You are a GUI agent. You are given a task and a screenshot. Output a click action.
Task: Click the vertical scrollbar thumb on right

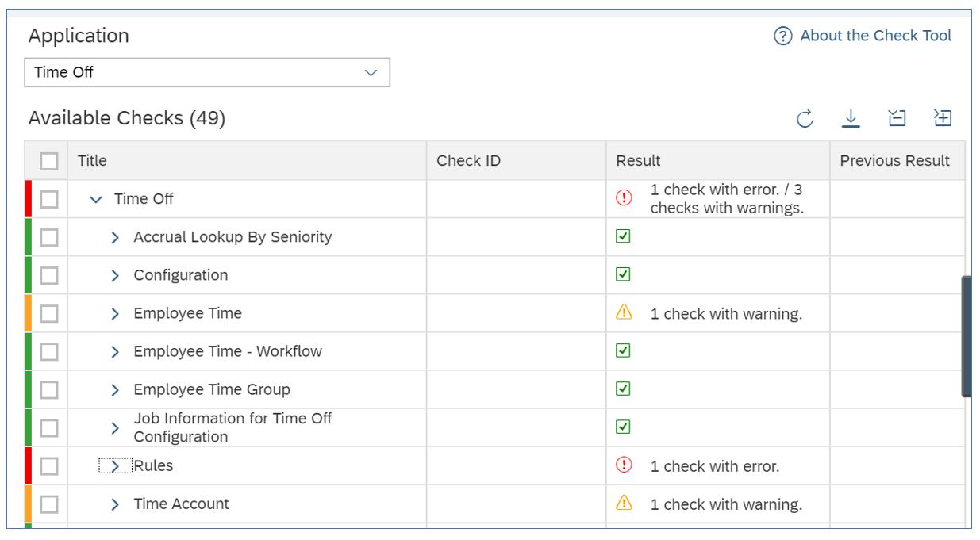tap(967, 336)
